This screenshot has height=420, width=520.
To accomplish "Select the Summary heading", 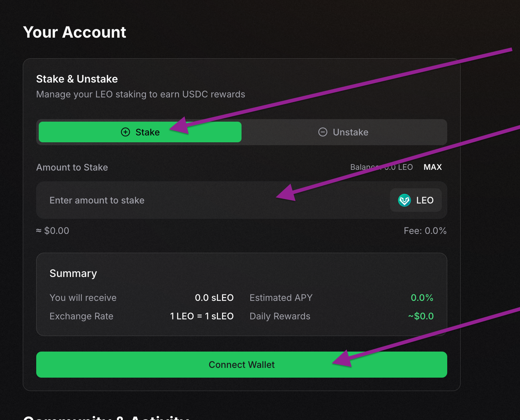I will pos(73,273).
